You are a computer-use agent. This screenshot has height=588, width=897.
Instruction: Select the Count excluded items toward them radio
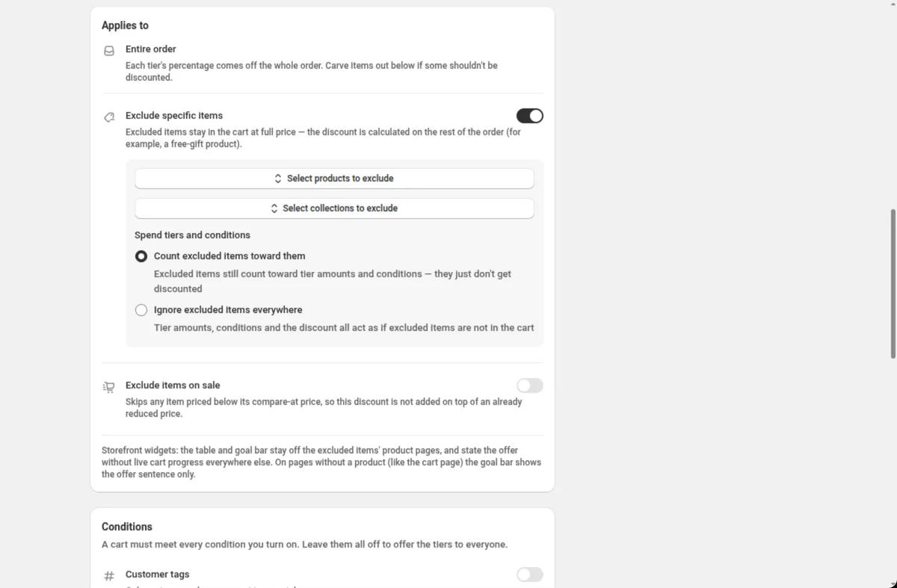click(x=141, y=256)
